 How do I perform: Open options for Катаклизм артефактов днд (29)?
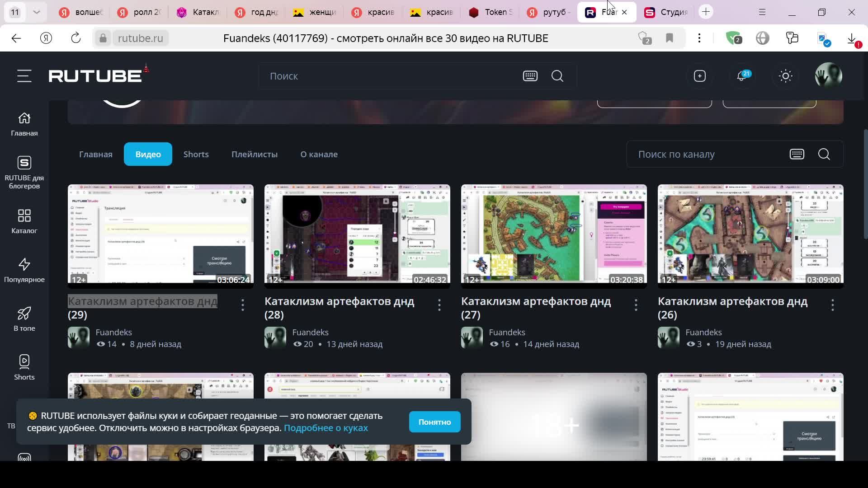[x=243, y=305]
